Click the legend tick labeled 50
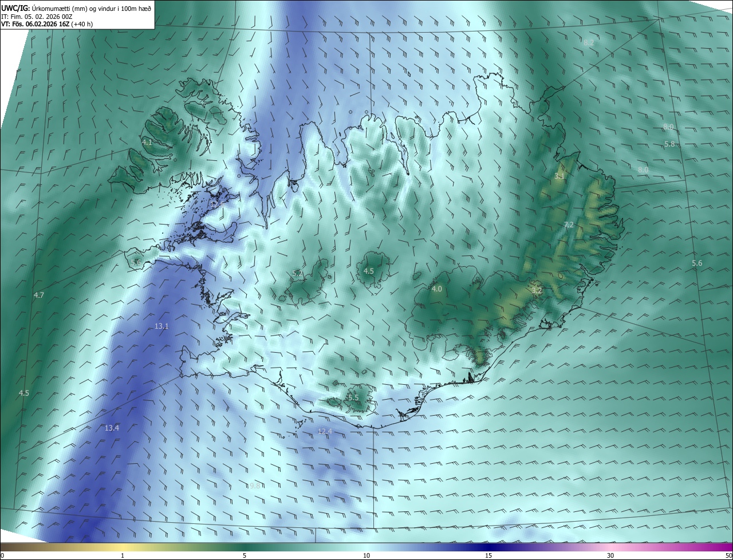733x560 pixels. coord(728,555)
